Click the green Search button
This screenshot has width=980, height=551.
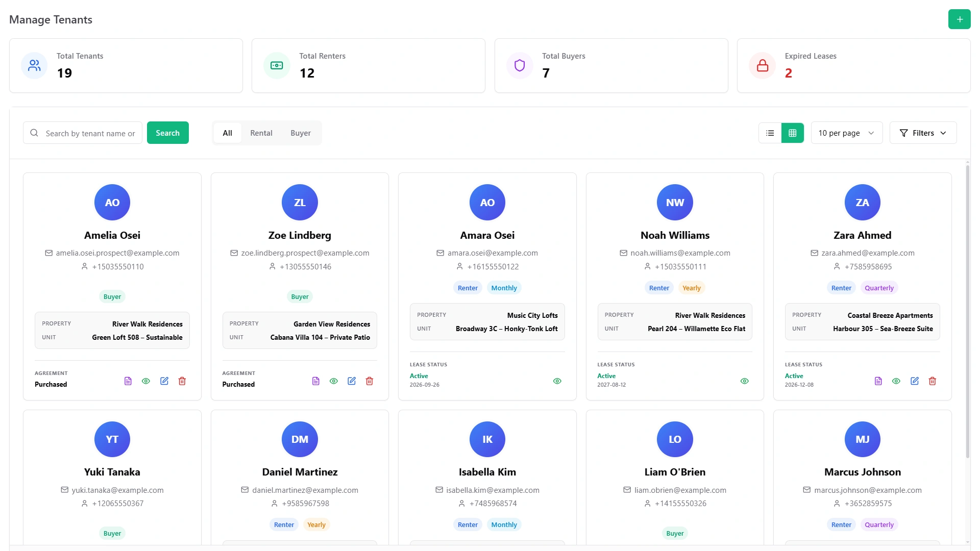168,133
